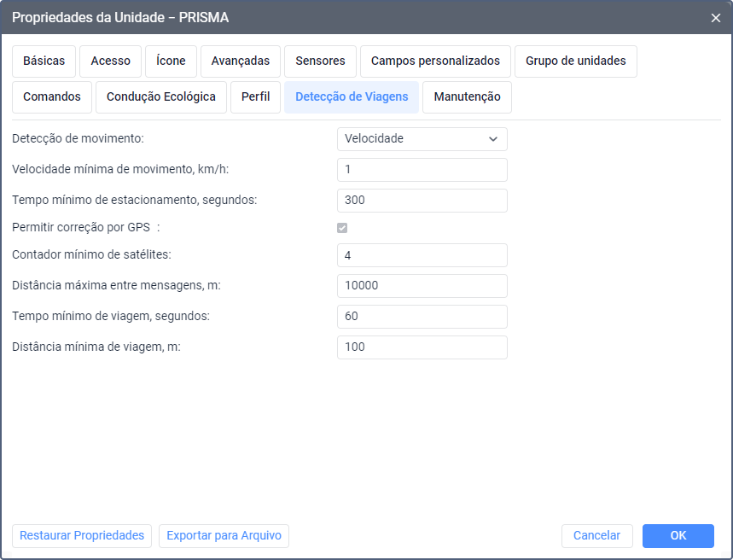
Task: Click the Velocidade dropdown chevron arrow
Action: 492,139
